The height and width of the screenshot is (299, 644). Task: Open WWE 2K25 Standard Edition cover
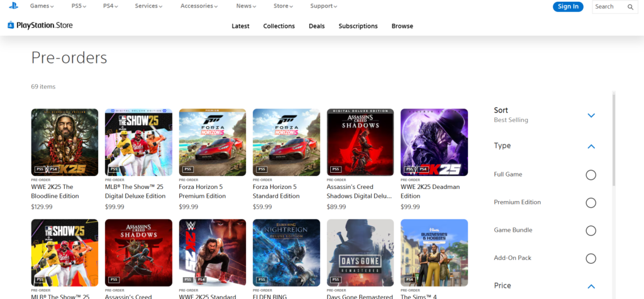click(213, 253)
